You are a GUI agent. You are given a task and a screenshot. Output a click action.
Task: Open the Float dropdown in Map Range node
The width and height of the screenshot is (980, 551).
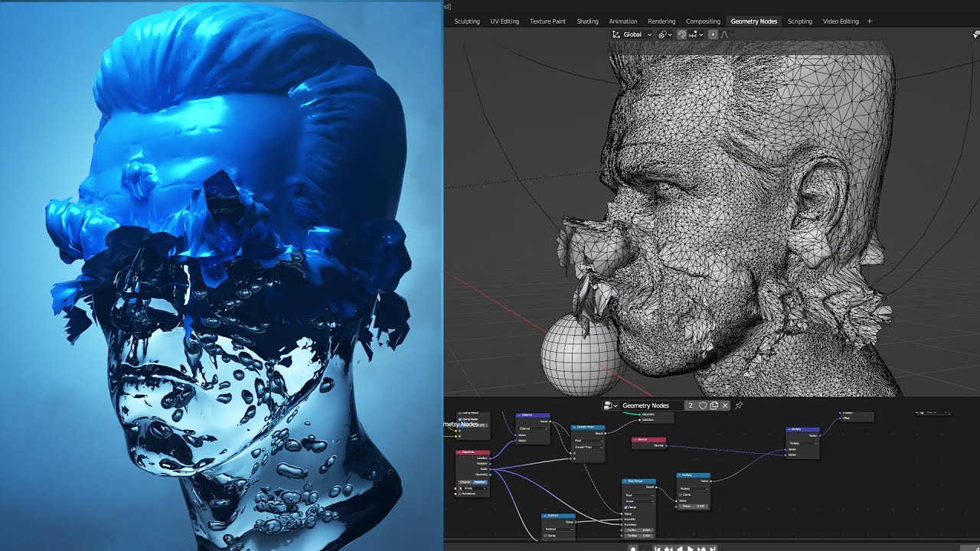[x=639, y=495]
